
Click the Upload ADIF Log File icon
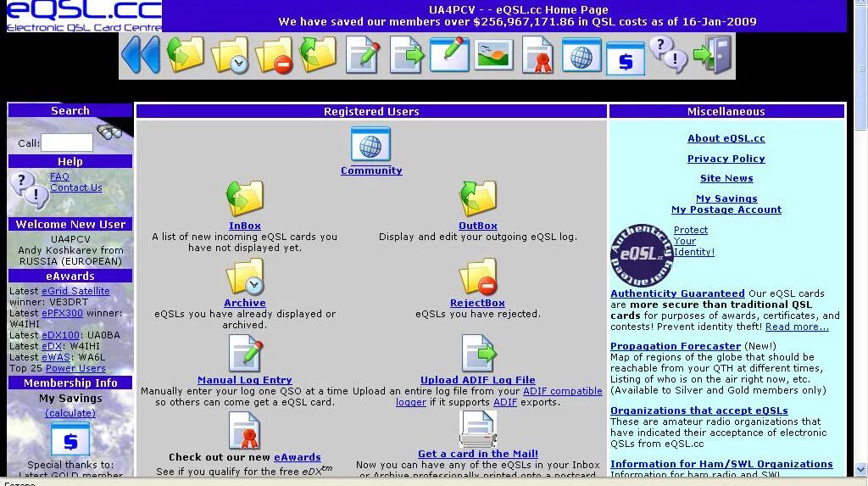click(x=478, y=354)
